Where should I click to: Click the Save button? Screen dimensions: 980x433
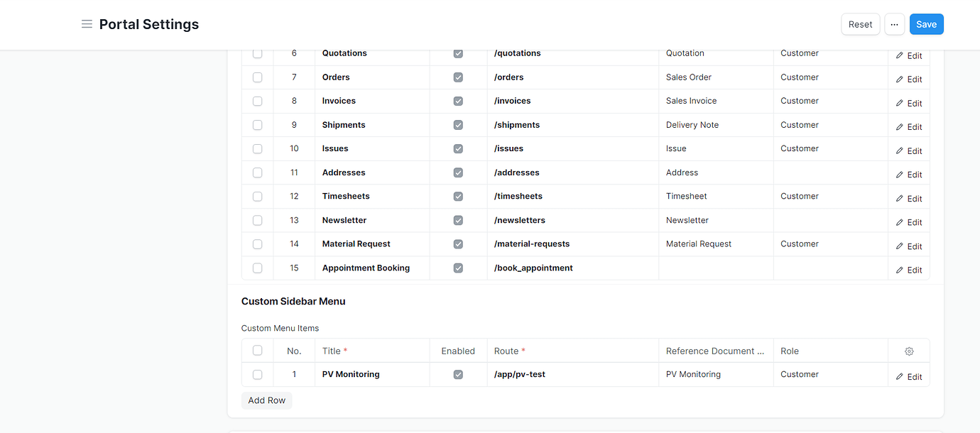pyautogui.click(x=926, y=23)
